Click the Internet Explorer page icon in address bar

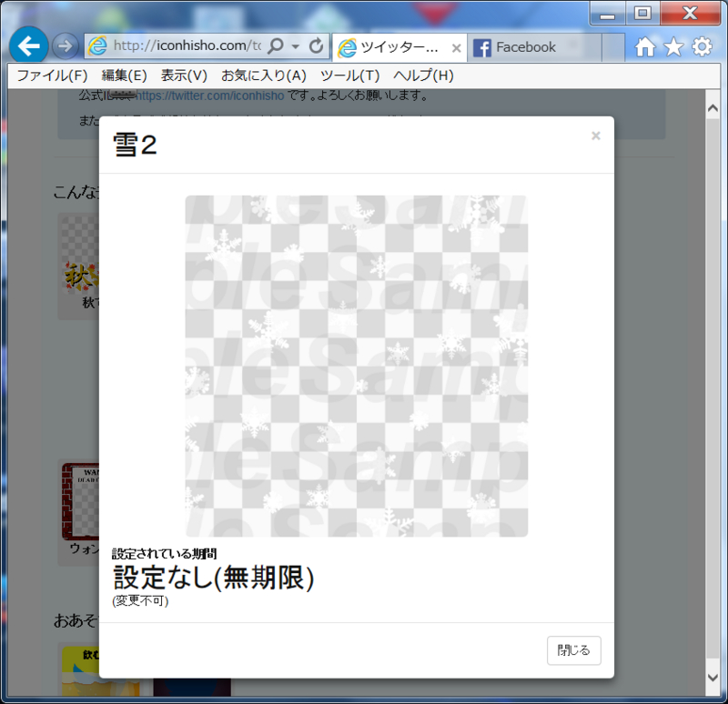pos(97,46)
